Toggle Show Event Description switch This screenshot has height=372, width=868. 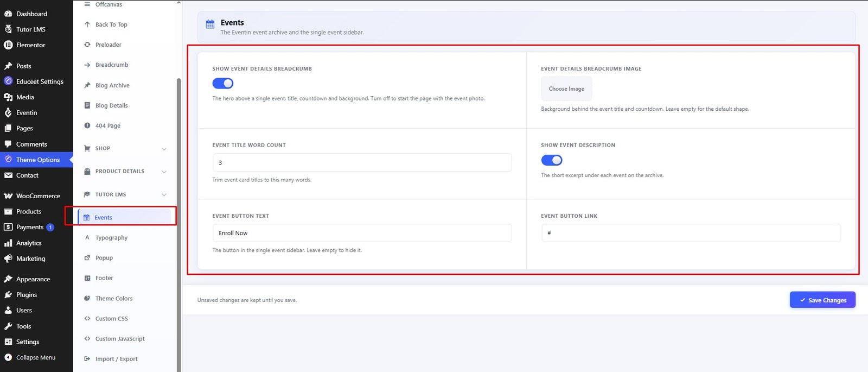[552, 160]
